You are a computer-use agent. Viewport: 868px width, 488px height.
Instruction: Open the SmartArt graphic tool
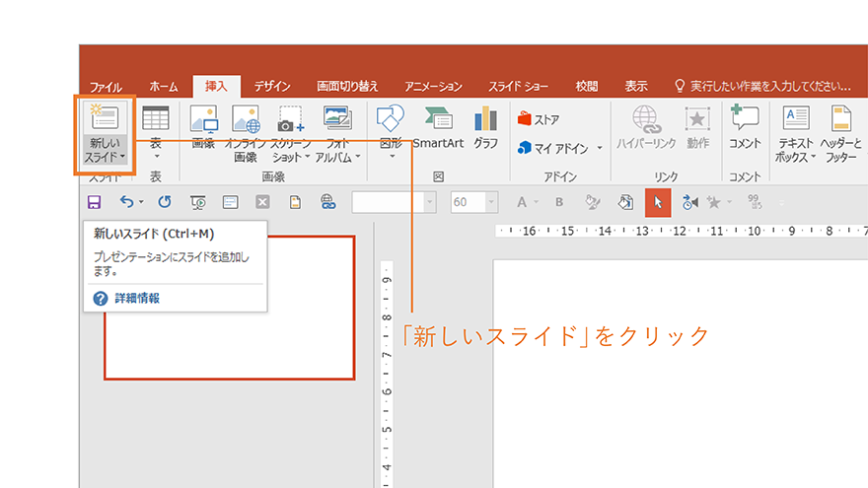coord(438,119)
